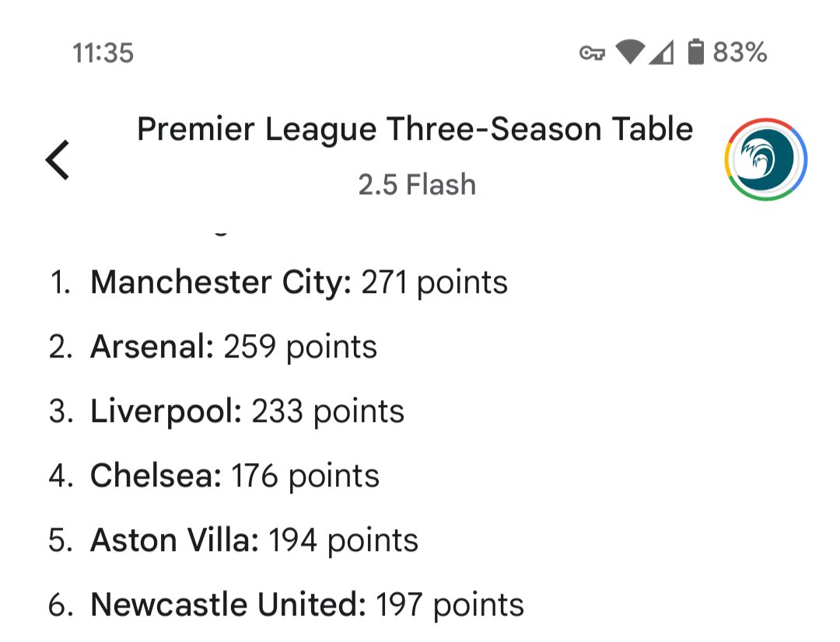Tap list number 4 beside Chelsea
This screenshot has width=840, height=642.
pyautogui.click(x=61, y=476)
